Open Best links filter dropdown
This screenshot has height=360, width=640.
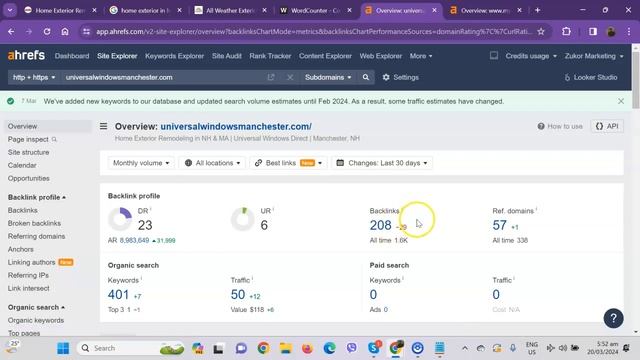click(288, 163)
